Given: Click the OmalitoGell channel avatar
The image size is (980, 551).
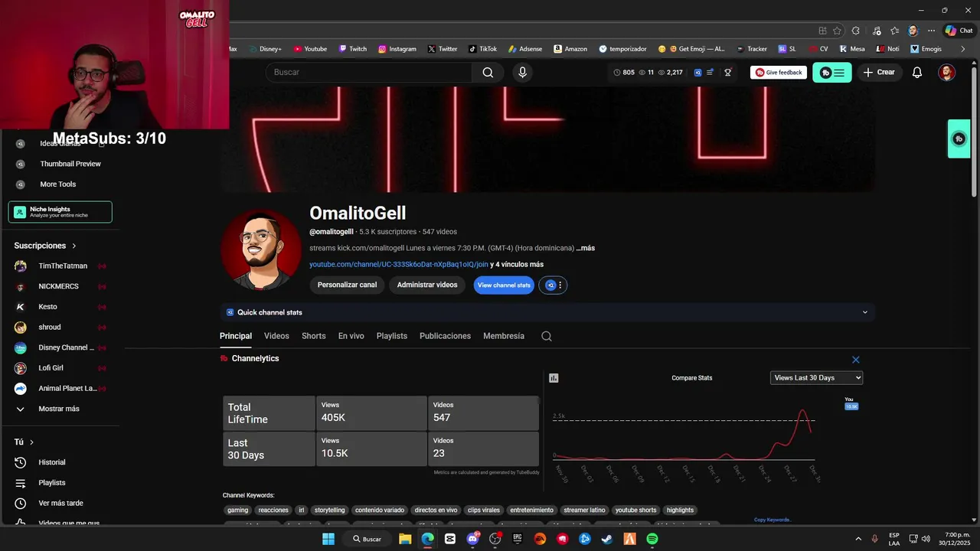Looking at the screenshot, I should (x=261, y=250).
